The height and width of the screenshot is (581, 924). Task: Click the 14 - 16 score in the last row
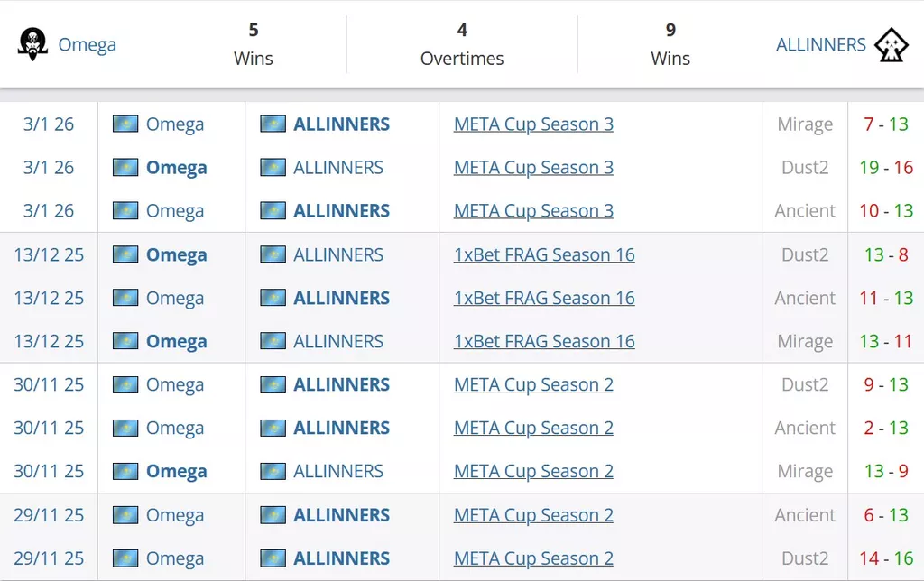(886, 558)
